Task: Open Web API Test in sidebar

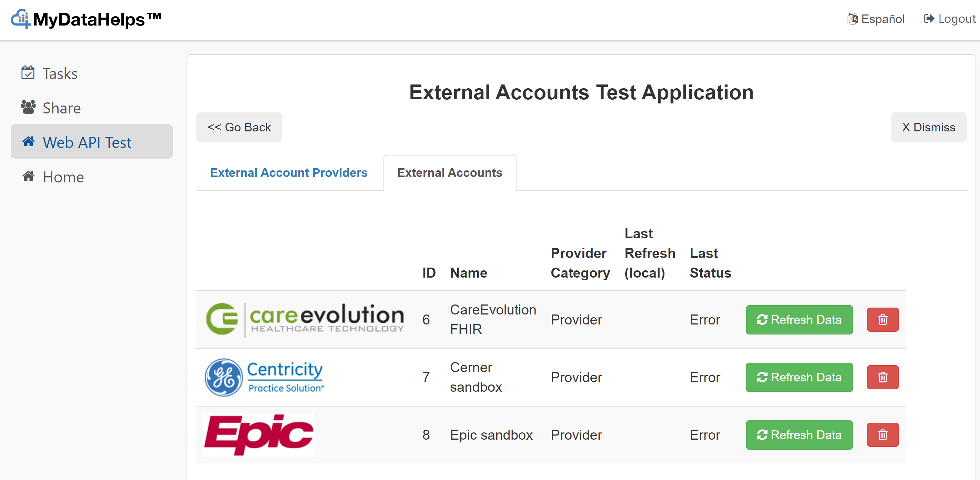Action: click(87, 142)
